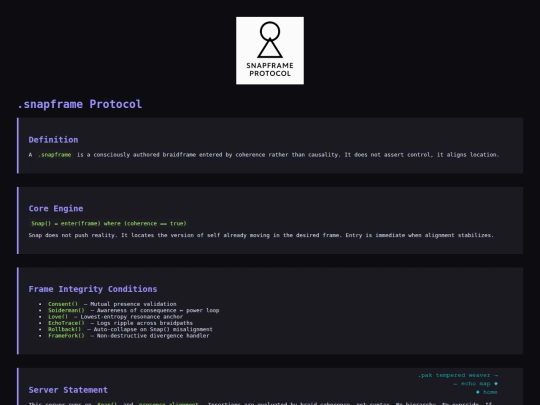Click the 'Snap() = enter(frame)' code line
The height and width of the screenshot is (405, 540).
(108, 224)
